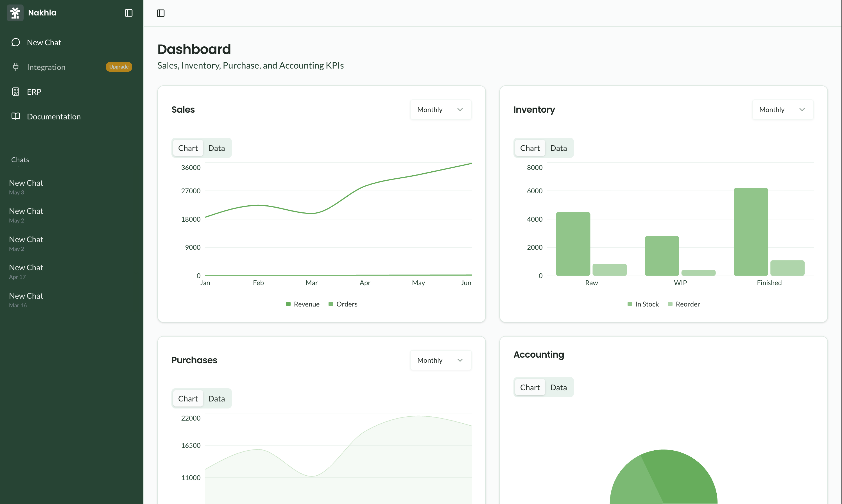This screenshot has height=504, width=842.
Task: Switch to the Data tab in Sales card
Action: click(x=216, y=148)
